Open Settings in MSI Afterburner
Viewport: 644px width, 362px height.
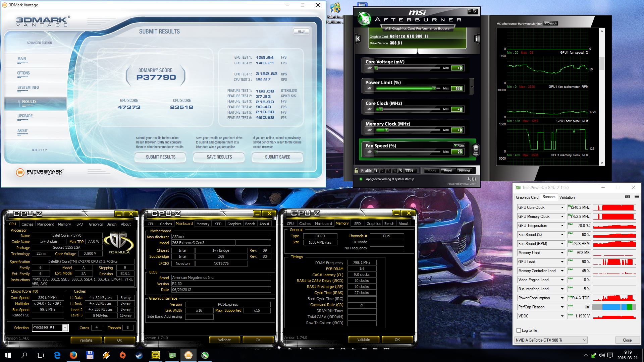[464, 170]
